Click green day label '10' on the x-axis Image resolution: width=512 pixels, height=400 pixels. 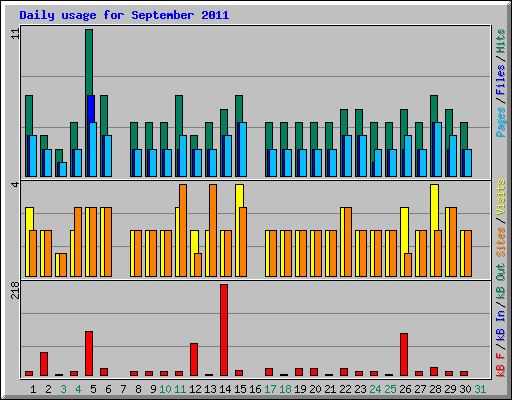[x=165, y=389]
